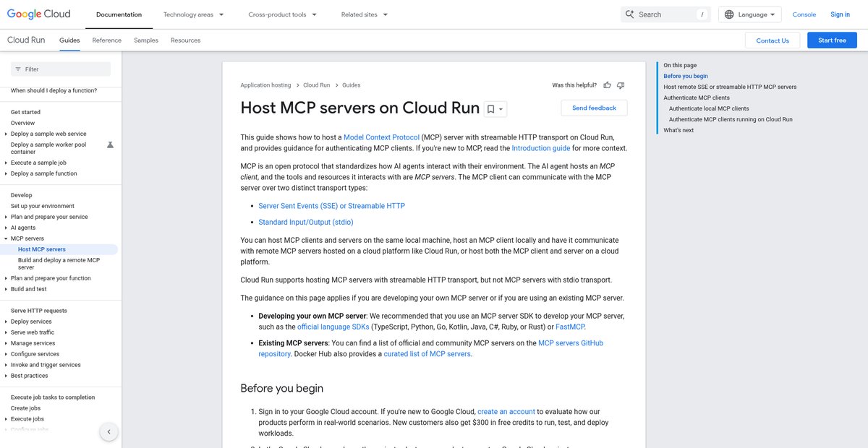Expand Build and test
Screen dimensions: 868x448
coord(7,289)
